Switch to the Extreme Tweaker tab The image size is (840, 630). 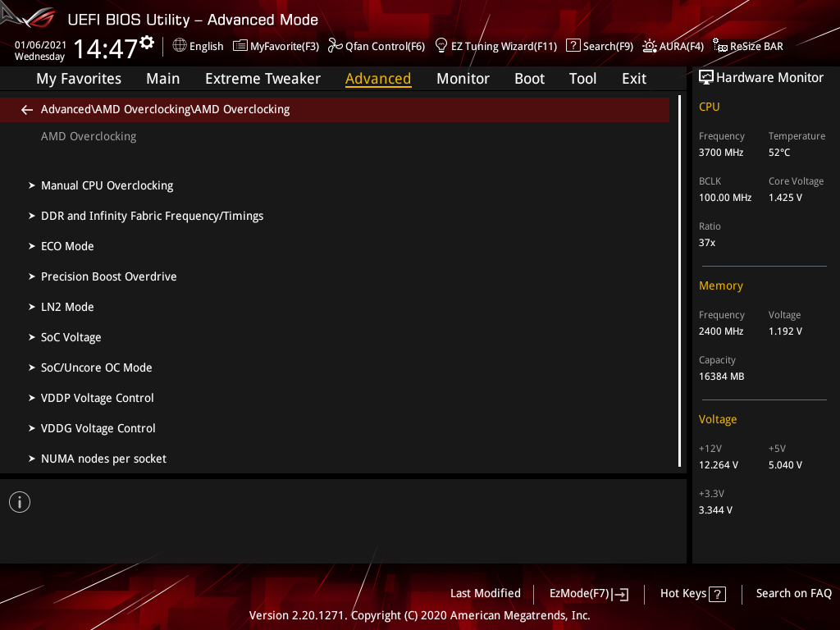click(x=262, y=79)
